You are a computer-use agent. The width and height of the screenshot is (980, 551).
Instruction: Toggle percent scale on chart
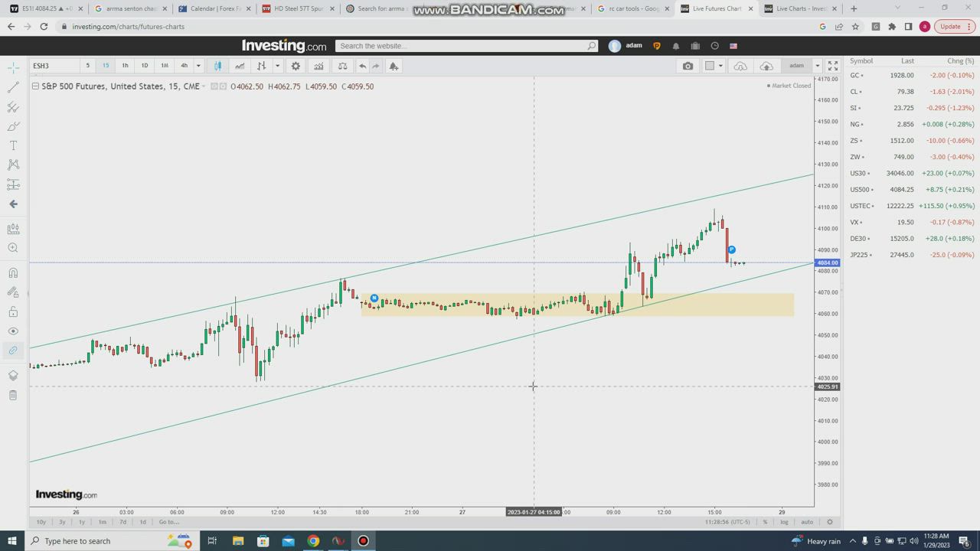tap(765, 522)
